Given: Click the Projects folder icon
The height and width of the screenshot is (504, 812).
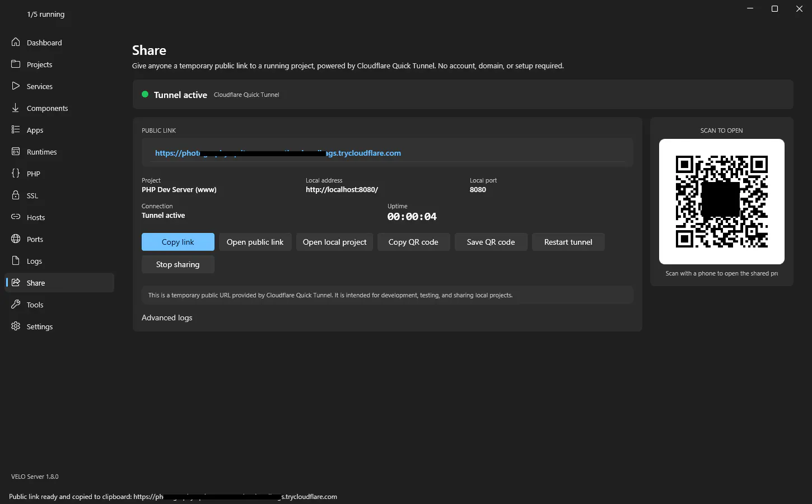Looking at the screenshot, I should pos(16,64).
